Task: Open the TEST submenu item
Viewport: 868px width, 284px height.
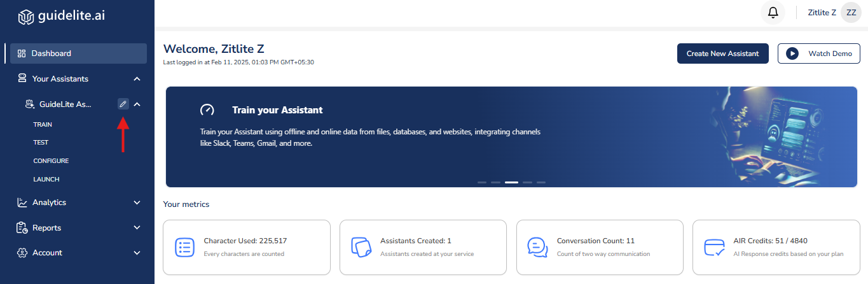Action: pos(41,143)
